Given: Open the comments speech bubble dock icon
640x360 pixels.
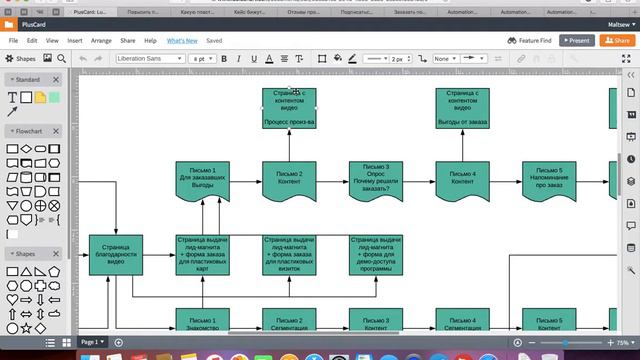Looking at the screenshot, I should pyautogui.click(x=631, y=226).
